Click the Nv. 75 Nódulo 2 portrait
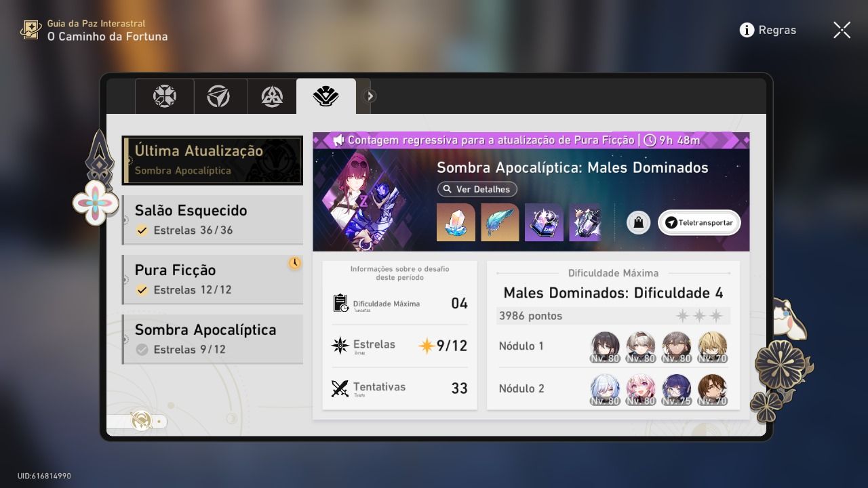The image size is (868, 488). click(x=676, y=390)
